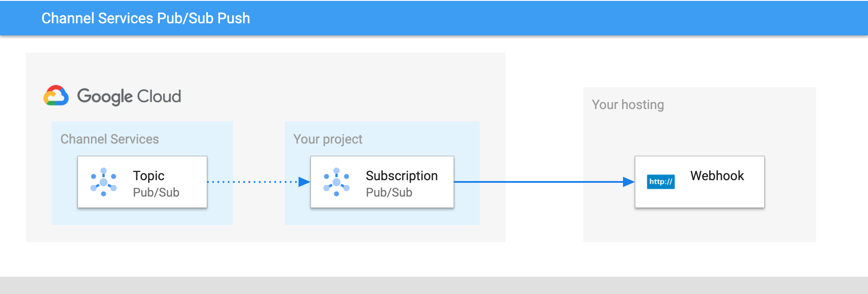Click the "Subscription" label text
868x294 pixels.
[402, 176]
